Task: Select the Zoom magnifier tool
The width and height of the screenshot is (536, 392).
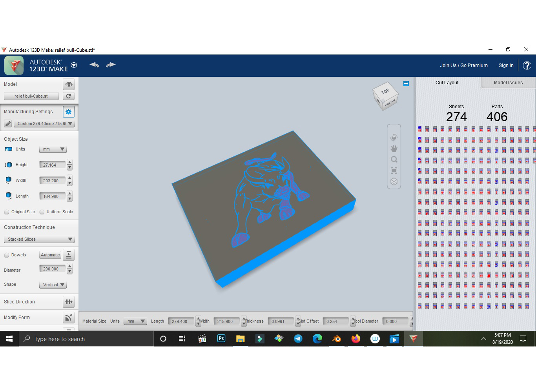Action: [394, 160]
